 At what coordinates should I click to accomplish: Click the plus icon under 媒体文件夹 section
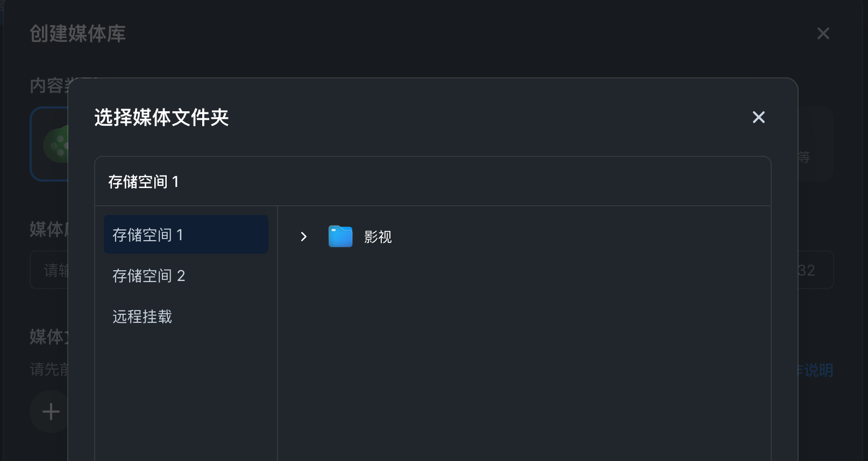[50, 411]
